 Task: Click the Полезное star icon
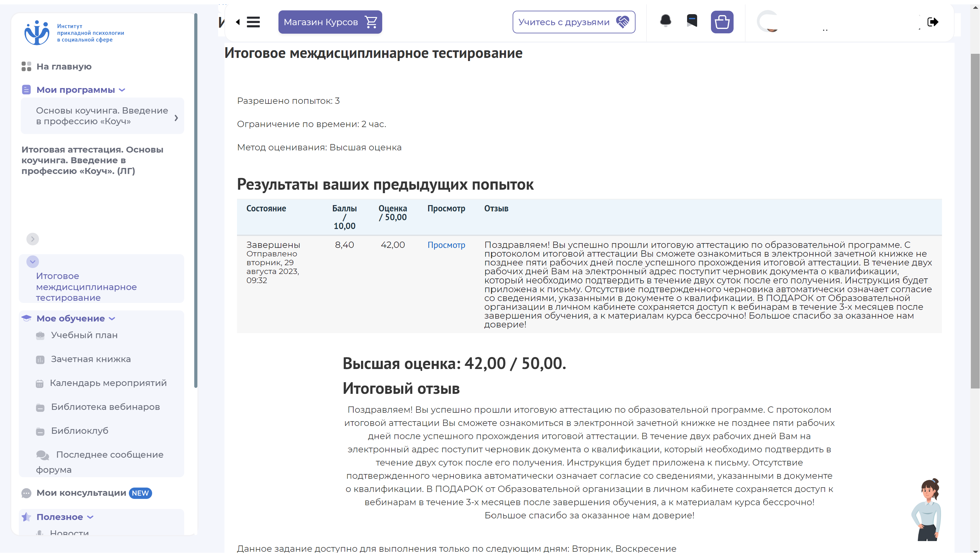(x=26, y=517)
